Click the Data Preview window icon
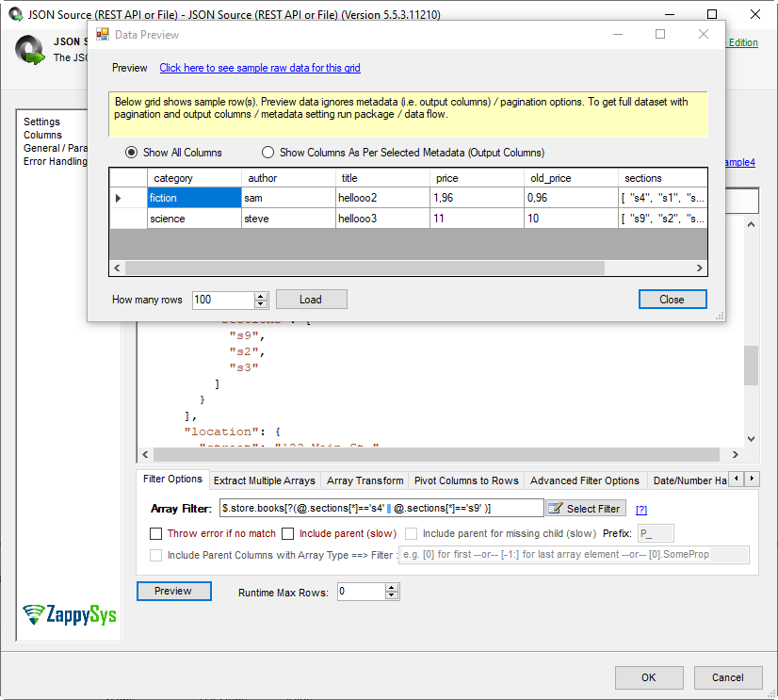This screenshot has height=700, width=778. click(103, 34)
